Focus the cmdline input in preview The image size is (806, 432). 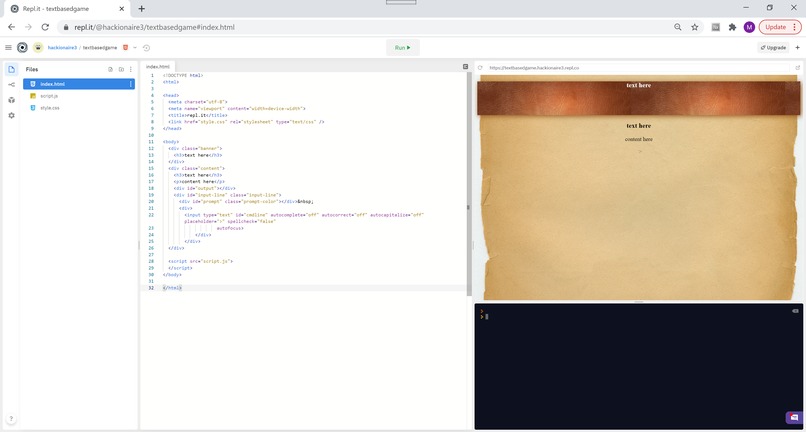point(640,152)
